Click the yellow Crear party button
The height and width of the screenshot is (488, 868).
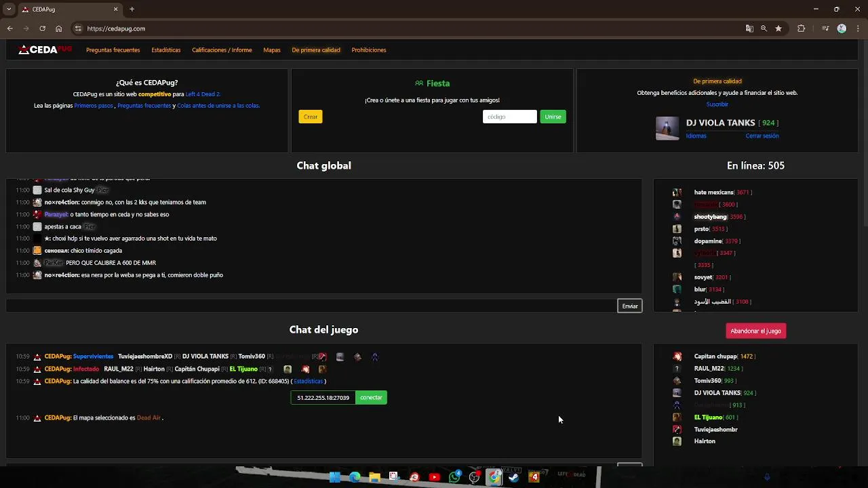(x=311, y=117)
